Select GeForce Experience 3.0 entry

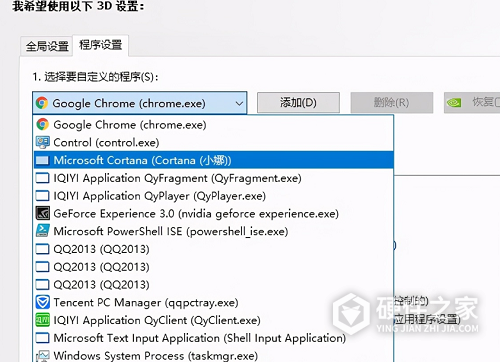(x=213, y=213)
